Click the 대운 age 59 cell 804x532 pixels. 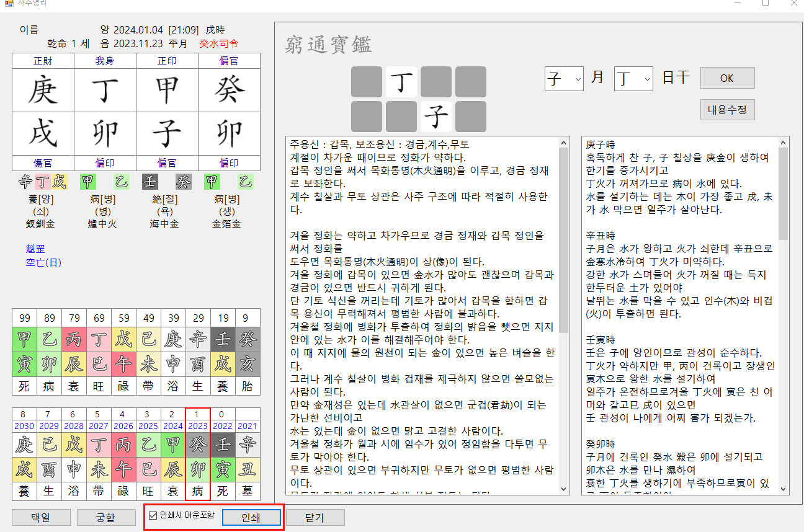point(123,319)
